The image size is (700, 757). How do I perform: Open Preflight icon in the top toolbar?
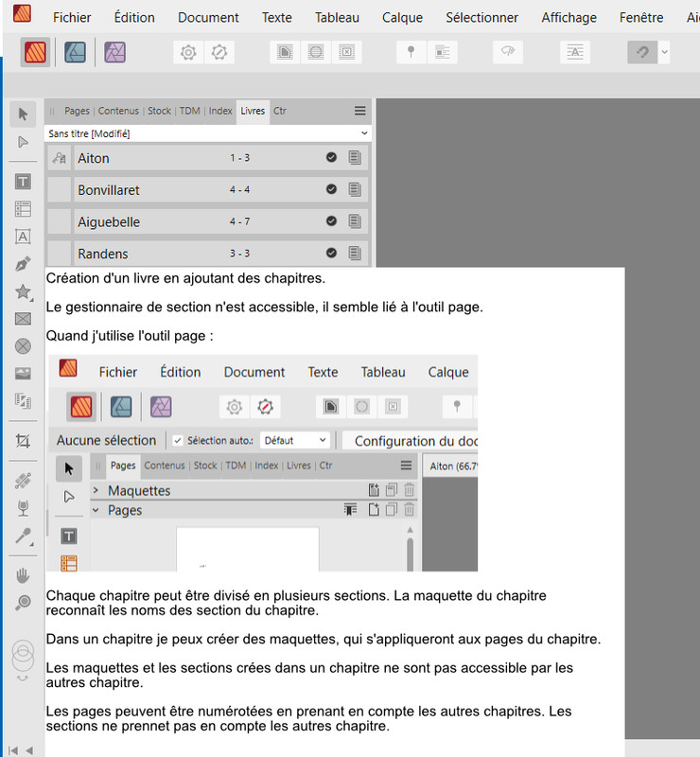tap(219, 52)
